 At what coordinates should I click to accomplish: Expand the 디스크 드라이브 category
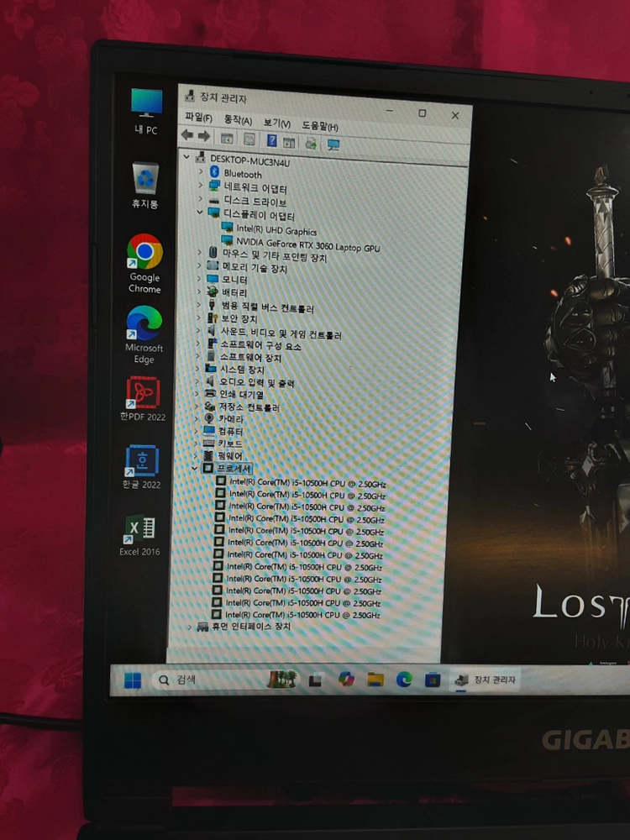coord(201,198)
